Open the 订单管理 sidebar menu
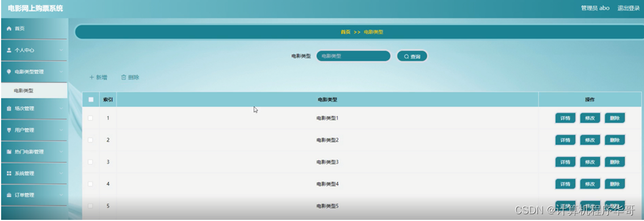644x221 pixels. 33,195
